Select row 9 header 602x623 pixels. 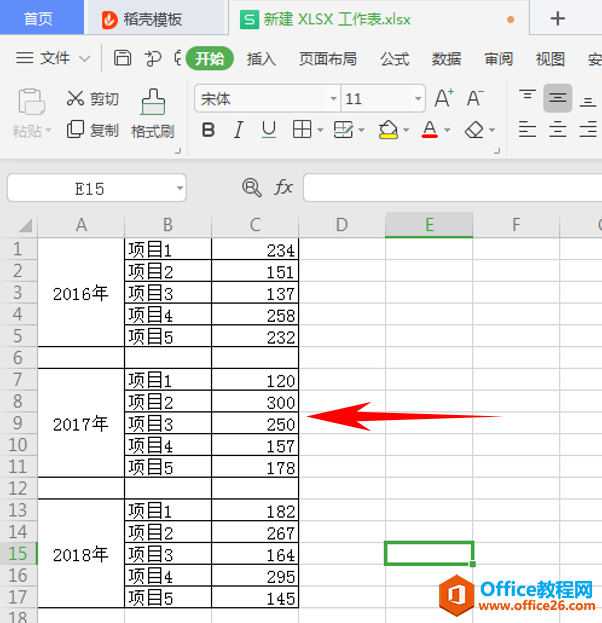coord(18,423)
